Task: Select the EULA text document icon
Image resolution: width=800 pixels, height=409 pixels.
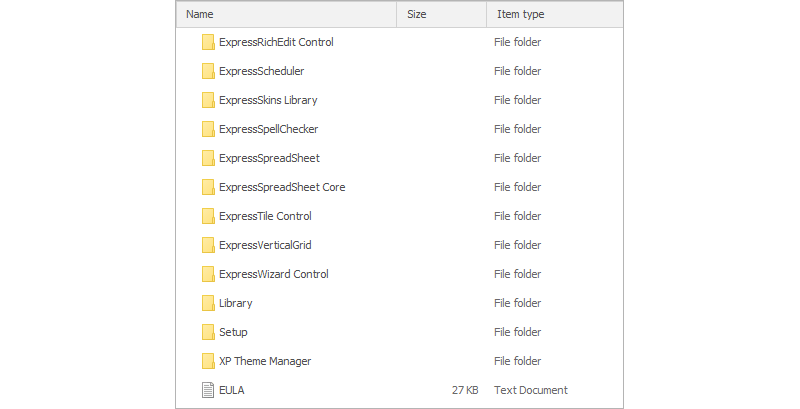Action: [x=208, y=390]
